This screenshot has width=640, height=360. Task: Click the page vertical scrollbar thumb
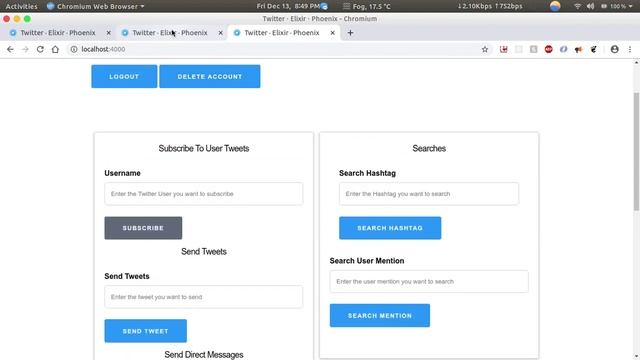point(636,151)
